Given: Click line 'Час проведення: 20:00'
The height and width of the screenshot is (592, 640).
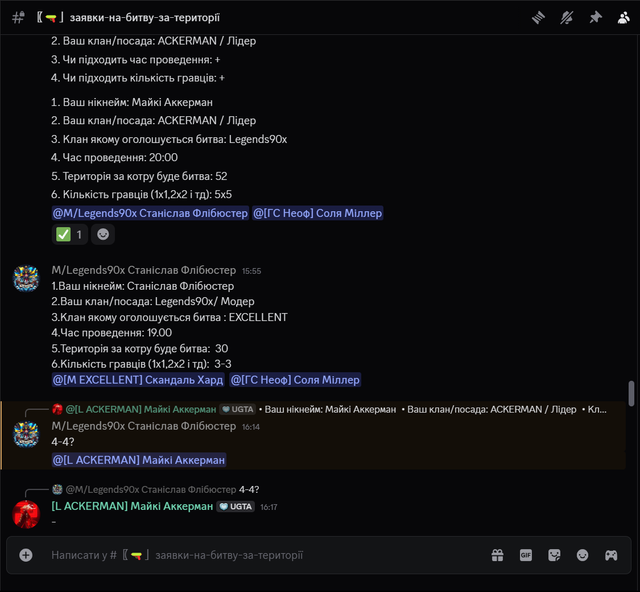Looking at the screenshot, I should click(114, 158).
